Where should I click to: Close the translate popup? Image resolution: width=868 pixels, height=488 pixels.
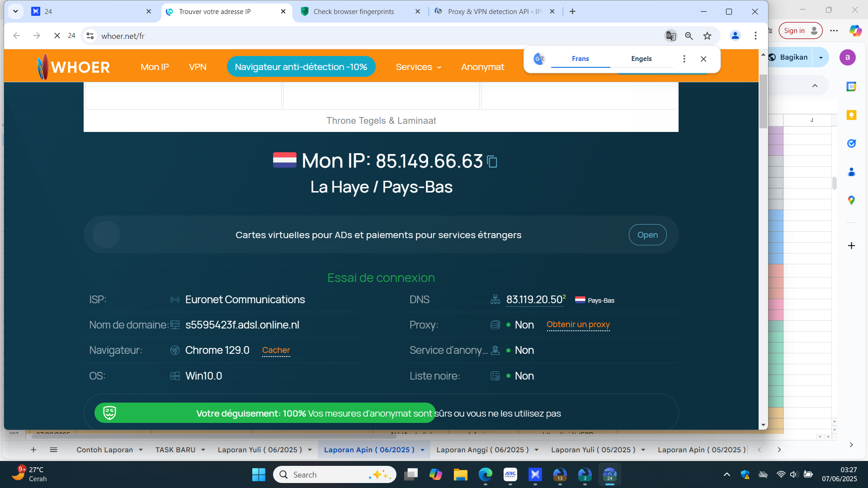703,59
